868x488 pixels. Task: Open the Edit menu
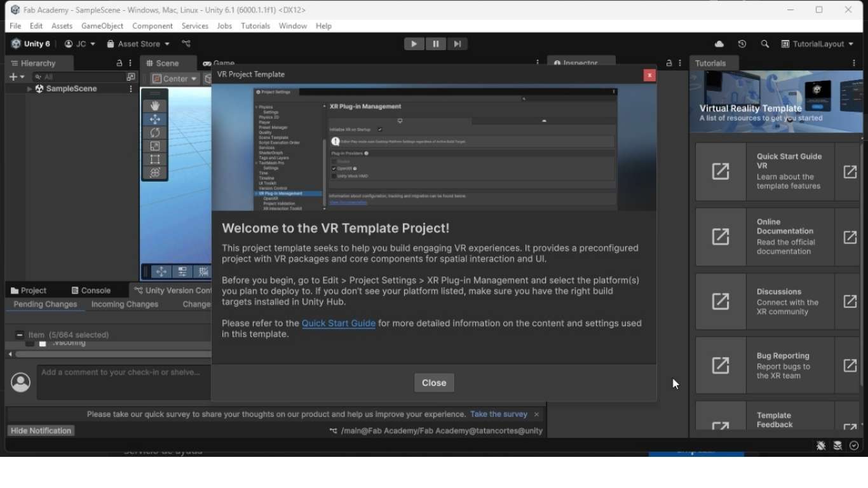coord(36,26)
